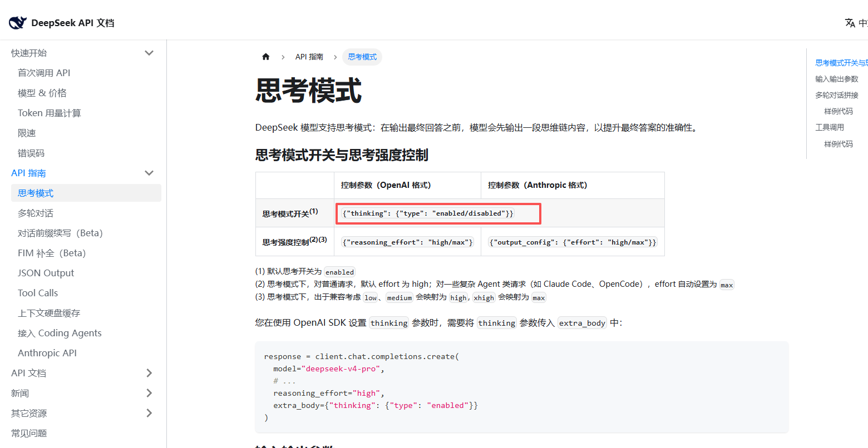Jump to 工具调用 in table of contents
The height and width of the screenshot is (448, 868).
coord(829,127)
